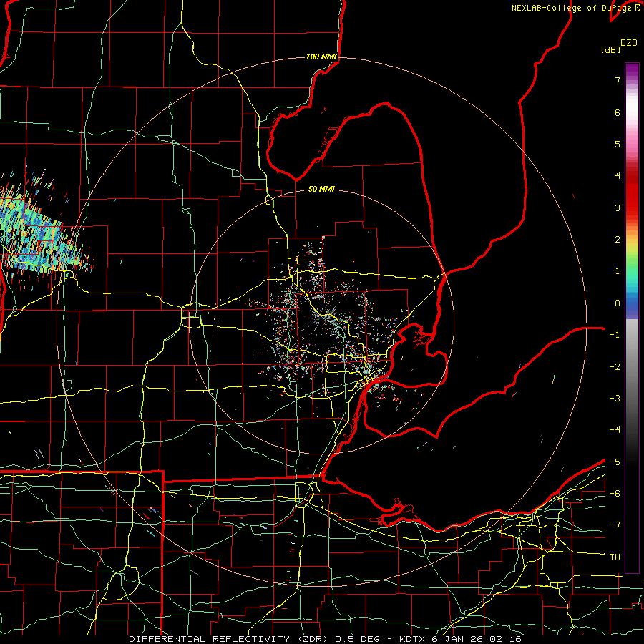Click the -1 dB value on the color scale
The image size is (644, 644).
615,335
